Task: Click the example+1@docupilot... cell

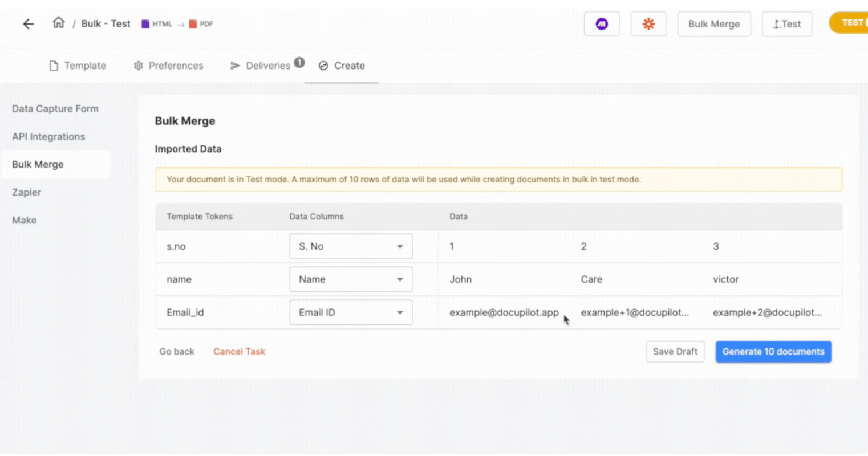Action: point(635,312)
